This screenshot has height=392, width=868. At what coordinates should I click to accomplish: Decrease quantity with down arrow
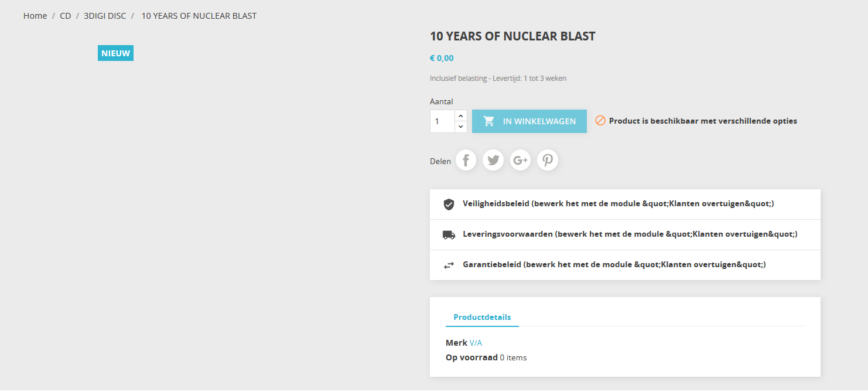460,127
